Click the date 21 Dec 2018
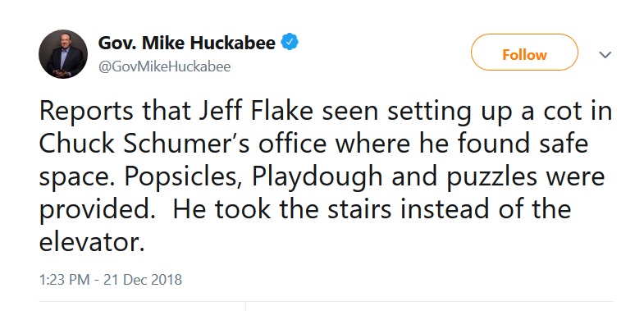644x311 pixels. [x=143, y=280]
